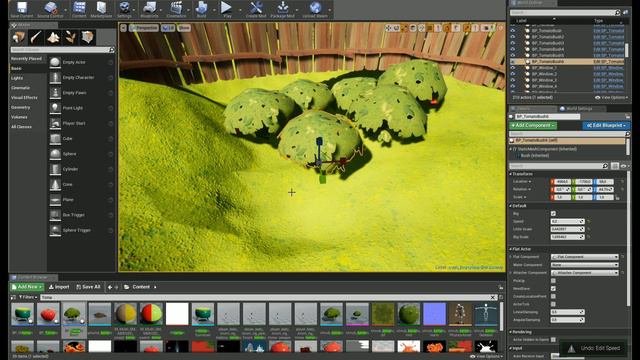Select the Landscape mode icon
Viewport: 640px width, 360px height.
coord(53,38)
